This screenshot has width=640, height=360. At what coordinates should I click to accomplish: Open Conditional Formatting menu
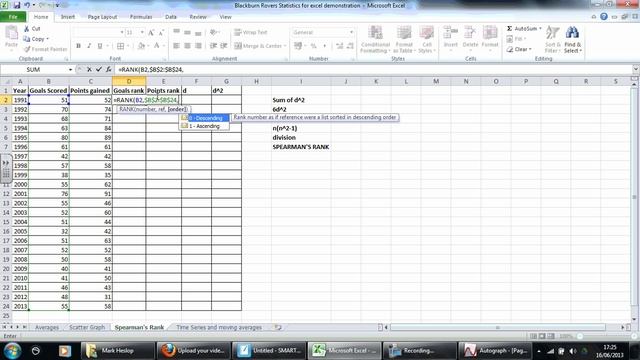point(375,39)
